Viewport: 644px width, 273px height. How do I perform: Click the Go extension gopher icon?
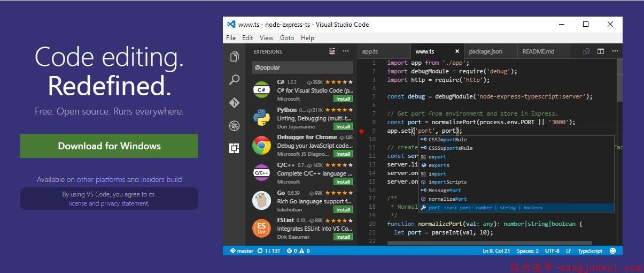coord(261,201)
